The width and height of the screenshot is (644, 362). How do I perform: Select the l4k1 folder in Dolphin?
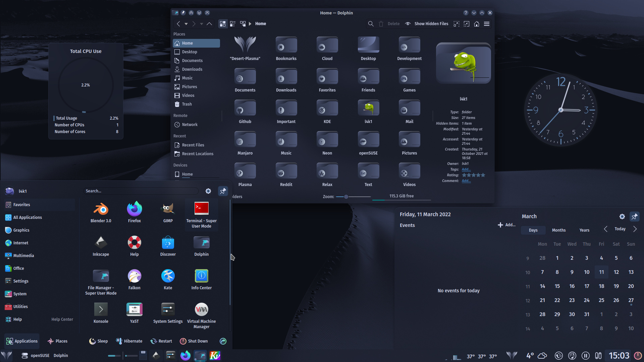click(368, 112)
